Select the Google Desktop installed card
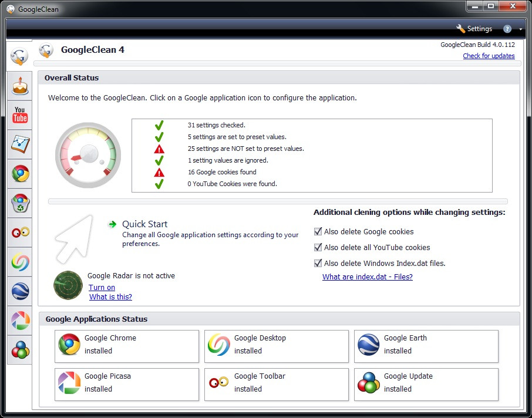532x418 pixels. (x=277, y=346)
